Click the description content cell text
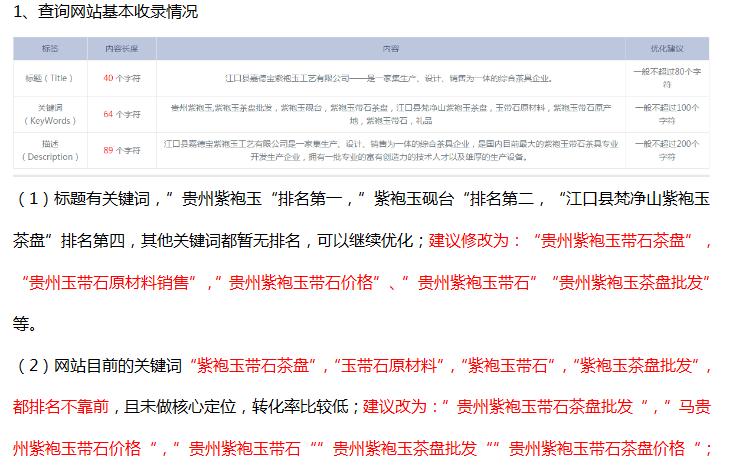This screenshot has width=733, height=473. 390,150
